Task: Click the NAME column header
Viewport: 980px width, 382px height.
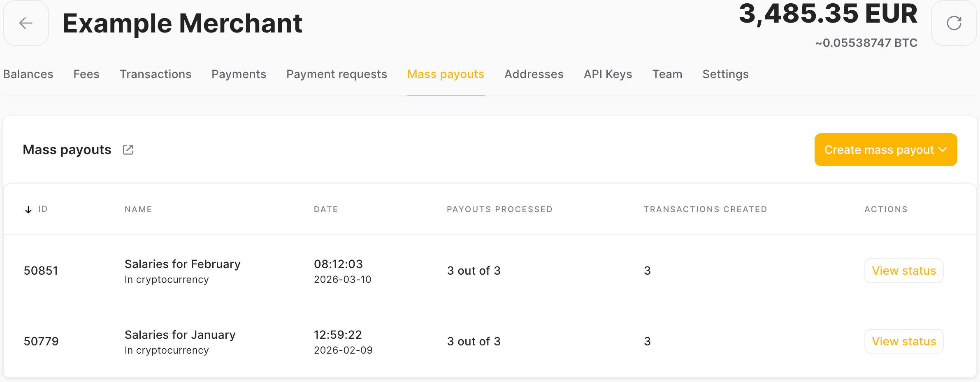Action: [x=138, y=209]
